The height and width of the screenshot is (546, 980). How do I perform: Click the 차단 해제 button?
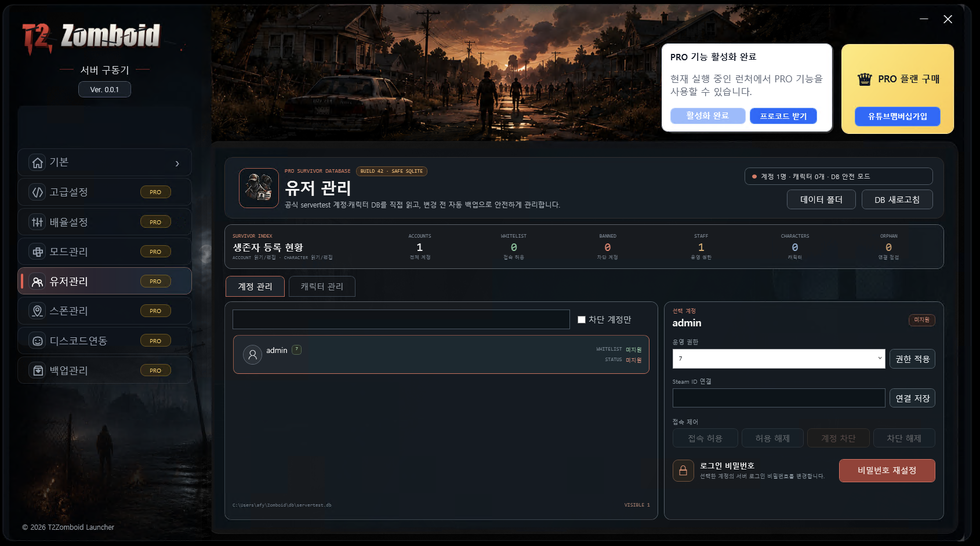(x=904, y=438)
